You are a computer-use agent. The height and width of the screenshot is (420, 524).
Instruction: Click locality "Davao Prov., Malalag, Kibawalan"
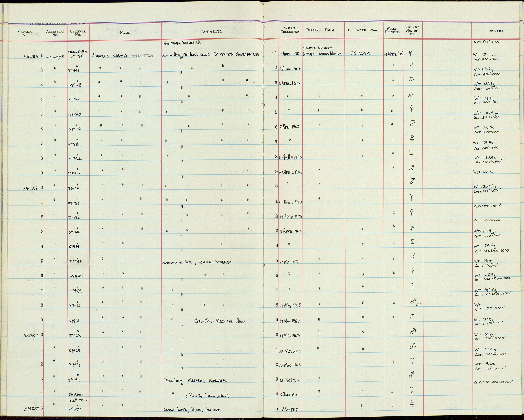point(196,380)
